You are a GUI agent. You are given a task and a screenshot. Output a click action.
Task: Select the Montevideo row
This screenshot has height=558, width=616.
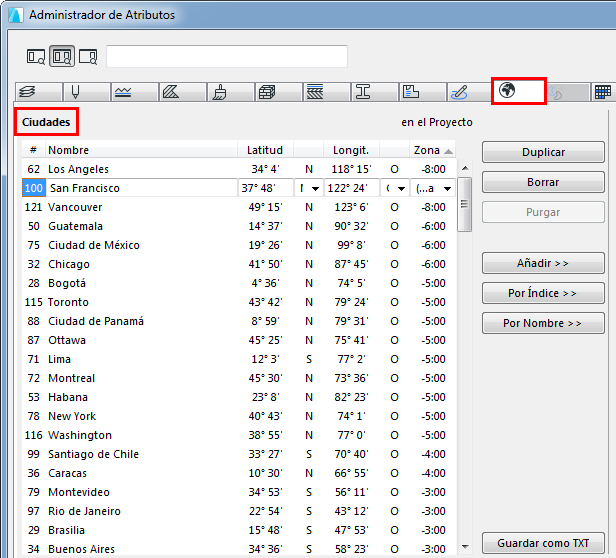239,492
